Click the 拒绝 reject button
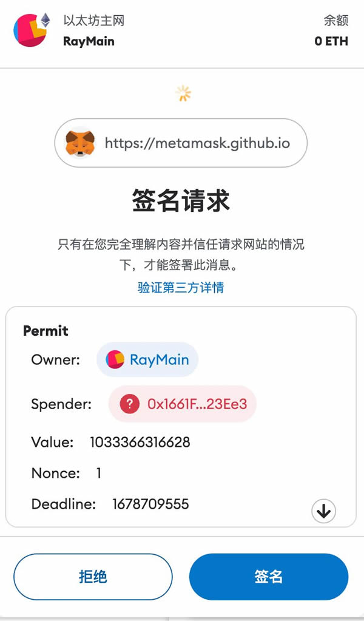364x621 pixels. coord(93,577)
